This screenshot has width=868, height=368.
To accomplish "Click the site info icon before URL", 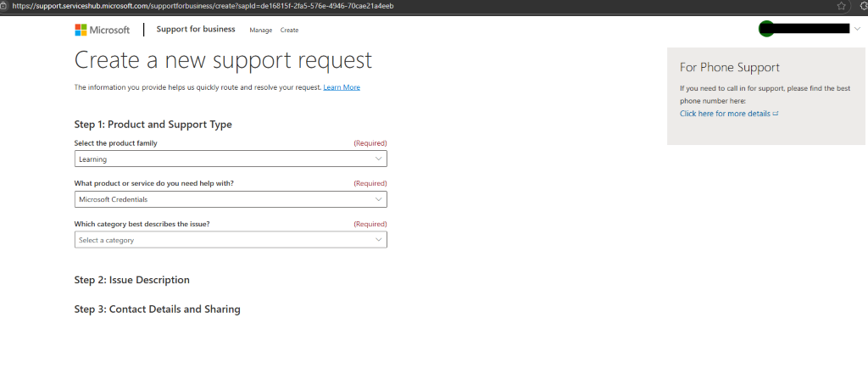I will (3, 6).
